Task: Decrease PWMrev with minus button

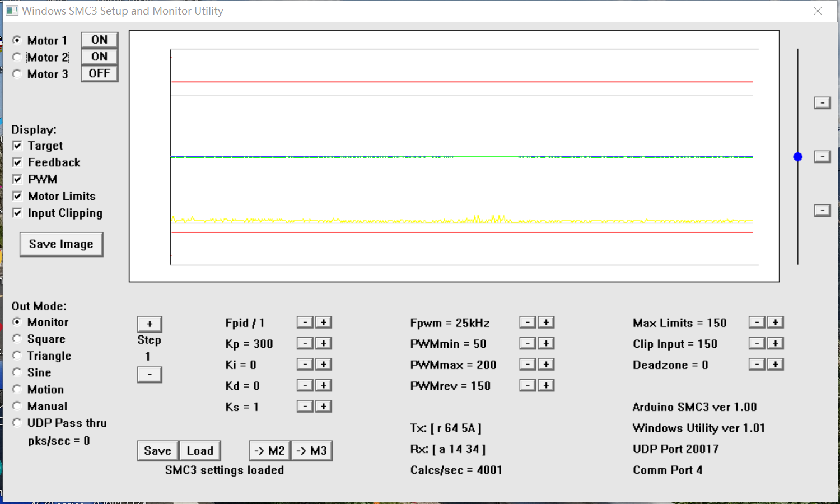Action: (x=528, y=385)
